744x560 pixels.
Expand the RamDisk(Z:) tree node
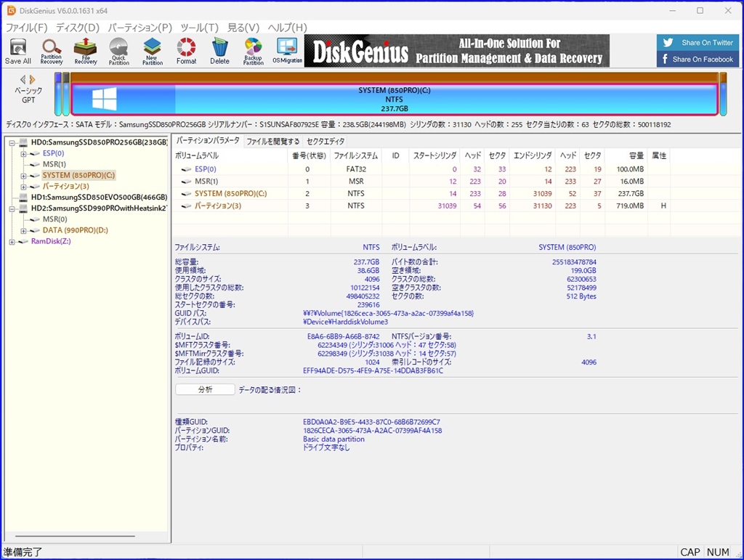click(12, 242)
